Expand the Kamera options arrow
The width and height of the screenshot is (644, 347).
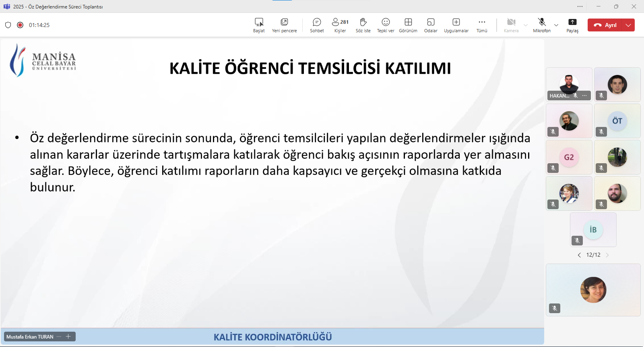pos(526,25)
